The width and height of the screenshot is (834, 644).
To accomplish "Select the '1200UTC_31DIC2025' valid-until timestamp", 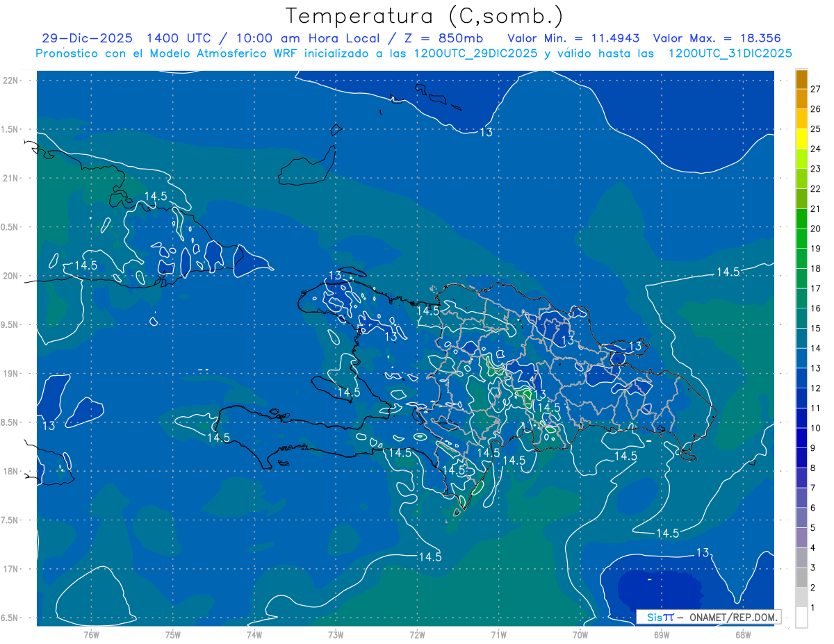I will [x=730, y=53].
